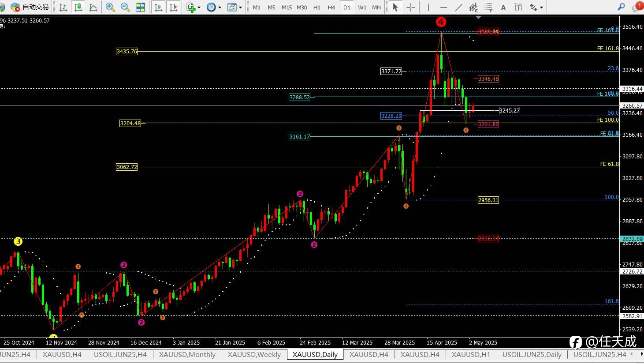Screen dimensions: 644x364
Task: Click the 3245.27 price label
Action: tap(509, 111)
